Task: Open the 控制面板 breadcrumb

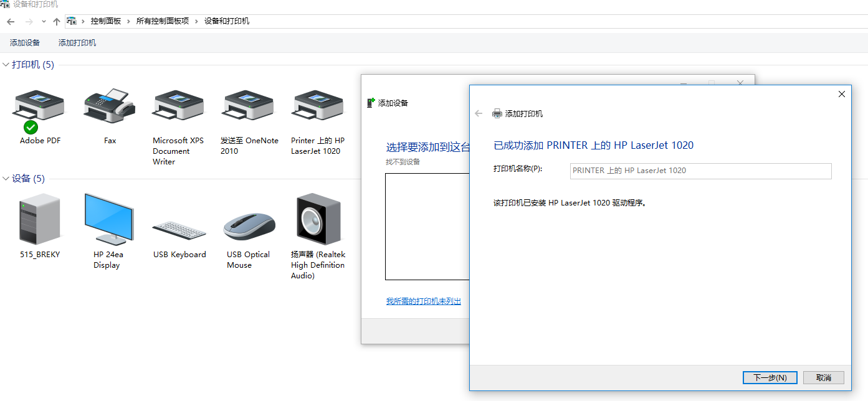Action: [106, 21]
